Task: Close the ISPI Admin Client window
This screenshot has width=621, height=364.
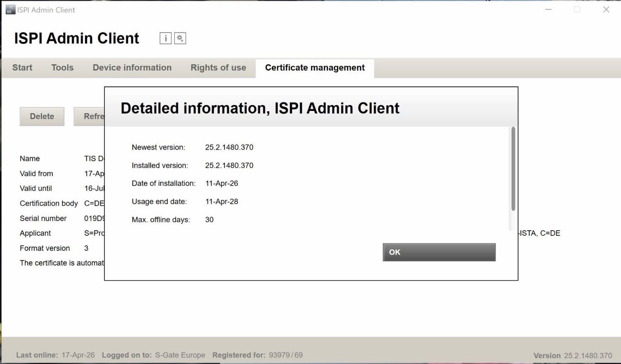Action: pos(606,10)
